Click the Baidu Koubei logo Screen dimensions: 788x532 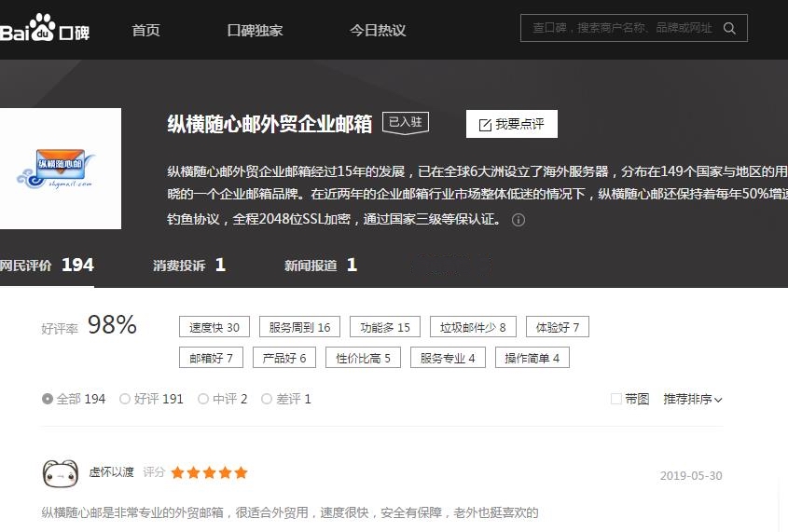[x=45, y=30]
